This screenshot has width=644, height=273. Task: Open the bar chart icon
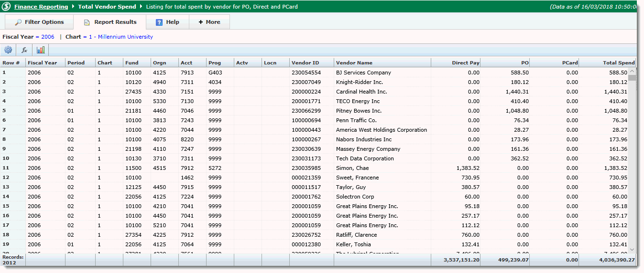(x=41, y=50)
